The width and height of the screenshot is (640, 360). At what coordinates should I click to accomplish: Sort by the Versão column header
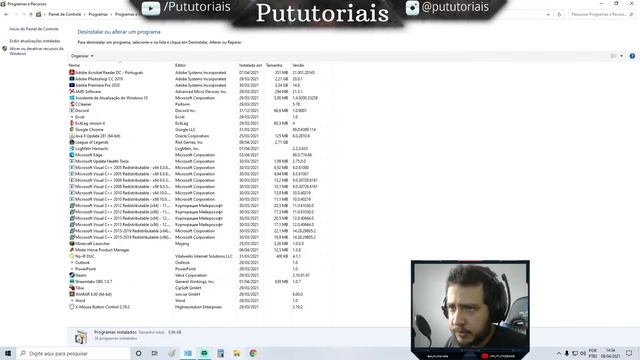pyautogui.click(x=298, y=65)
